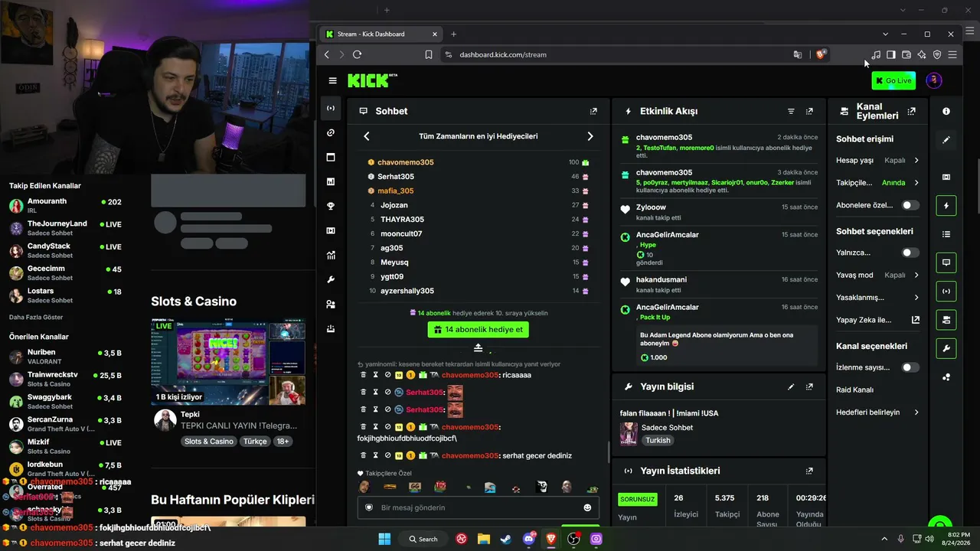
Task: Toggle the lightning activity feed widget icon
Action: click(x=946, y=206)
